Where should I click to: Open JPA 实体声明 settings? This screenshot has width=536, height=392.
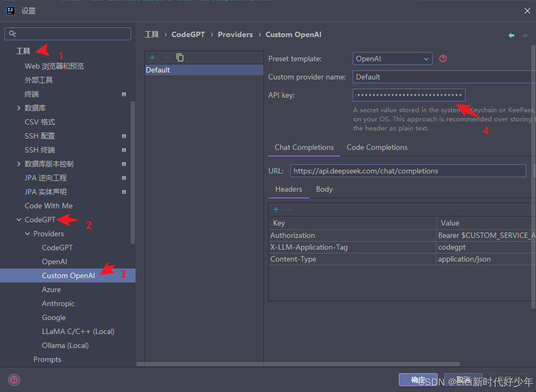click(46, 192)
